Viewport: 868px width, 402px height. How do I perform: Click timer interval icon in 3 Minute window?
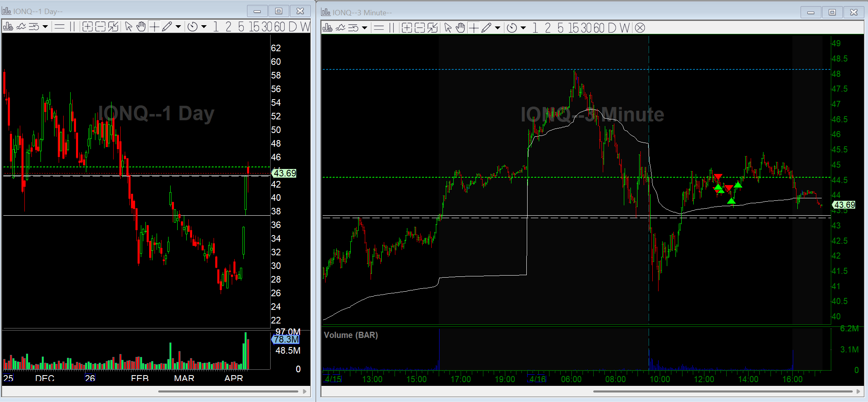[512, 28]
